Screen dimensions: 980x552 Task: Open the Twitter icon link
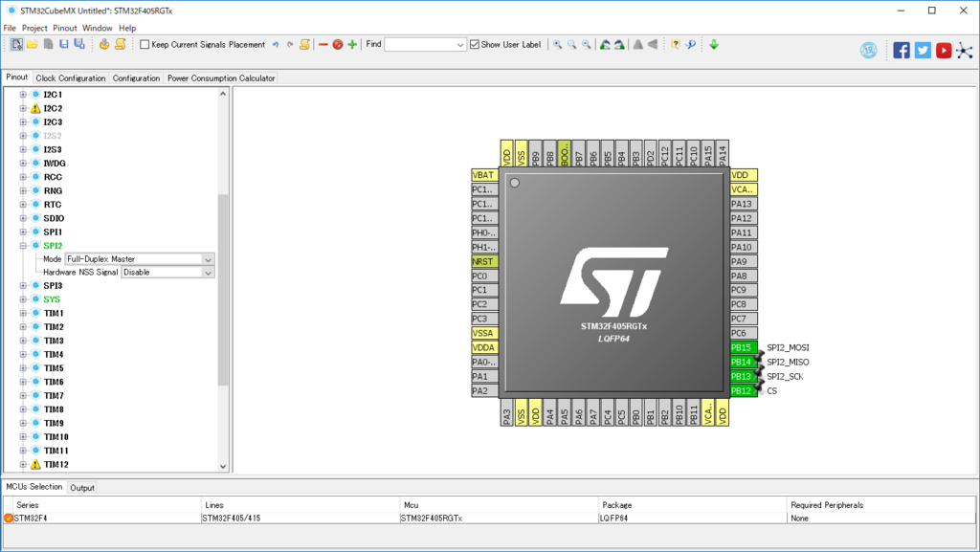923,51
